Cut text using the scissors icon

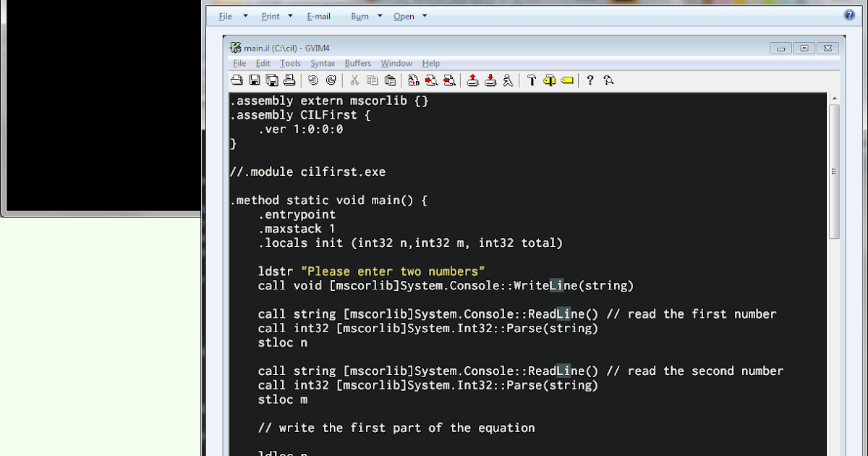point(354,80)
